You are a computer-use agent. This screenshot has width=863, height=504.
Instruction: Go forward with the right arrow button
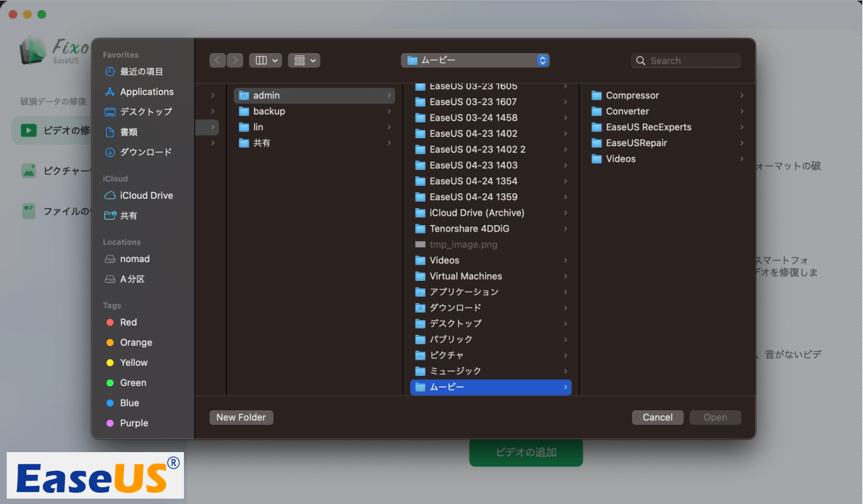pos(235,61)
